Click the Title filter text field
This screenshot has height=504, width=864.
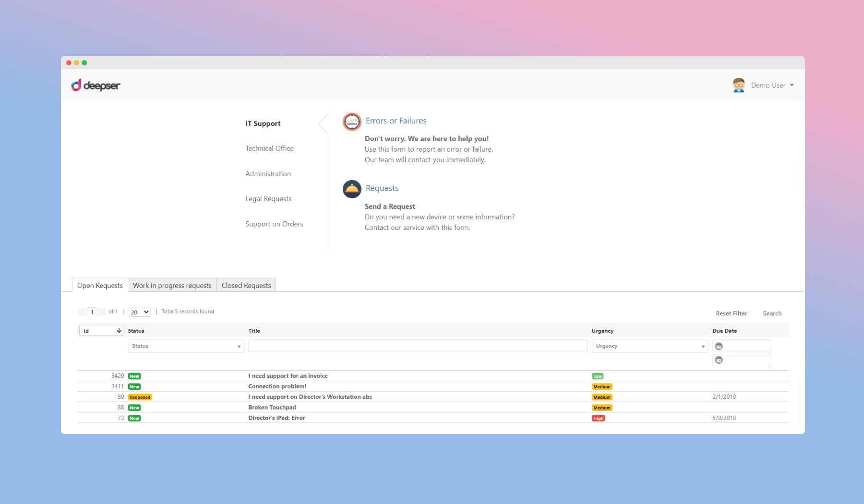[418, 346]
